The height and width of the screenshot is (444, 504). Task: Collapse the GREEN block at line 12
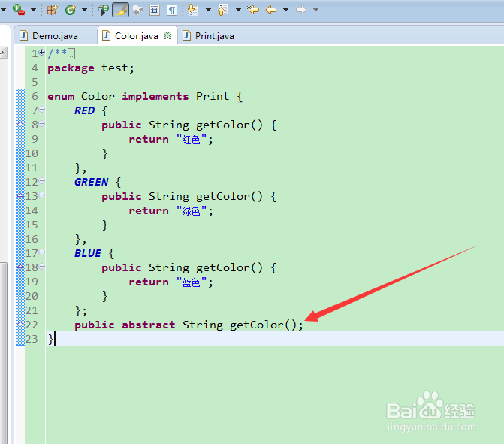(x=42, y=181)
